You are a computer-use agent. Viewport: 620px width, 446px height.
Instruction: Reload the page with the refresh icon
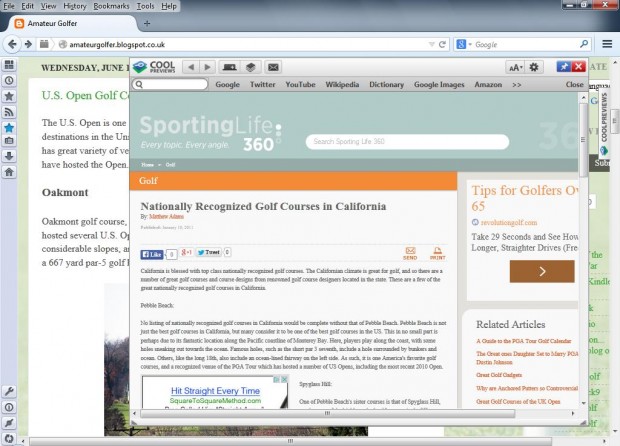click(x=442, y=44)
